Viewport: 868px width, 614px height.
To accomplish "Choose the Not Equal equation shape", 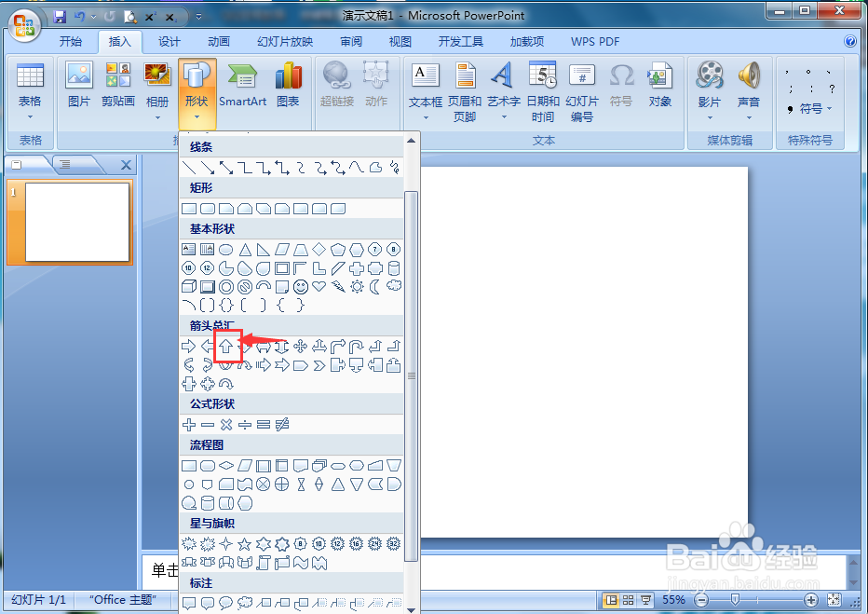I will pyautogui.click(x=282, y=425).
